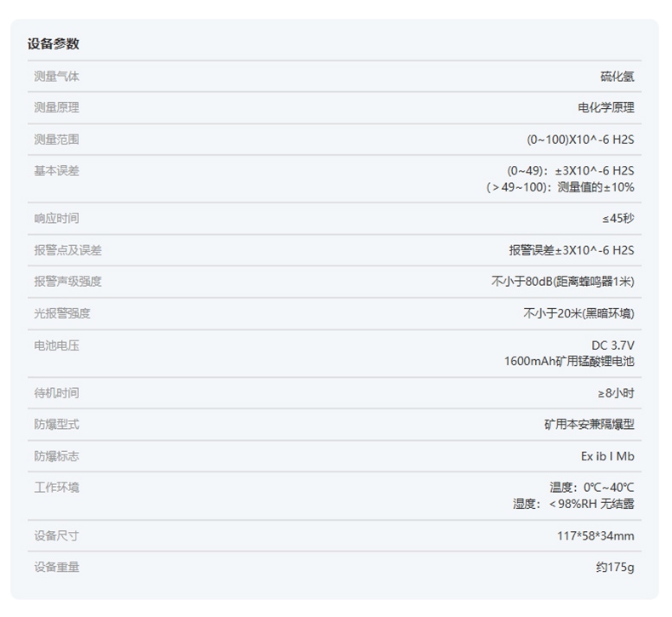Click the 设备参数 heading

tap(53, 44)
